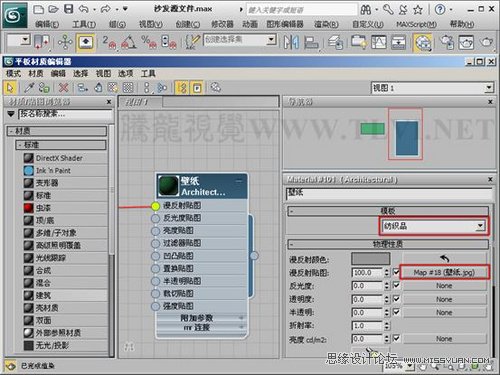The image size is (500, 375).
Task: Open the 图形编辑器 main menu
Action: (x=285, y=24)
